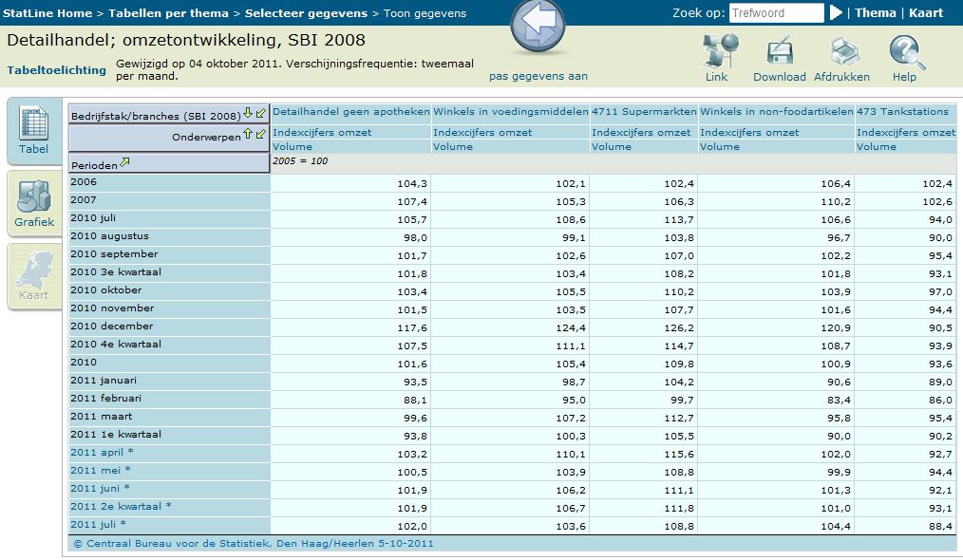Click the 'pas gegevens aan' link
Viewport: 963px width, 560px height.
point(538,76)
